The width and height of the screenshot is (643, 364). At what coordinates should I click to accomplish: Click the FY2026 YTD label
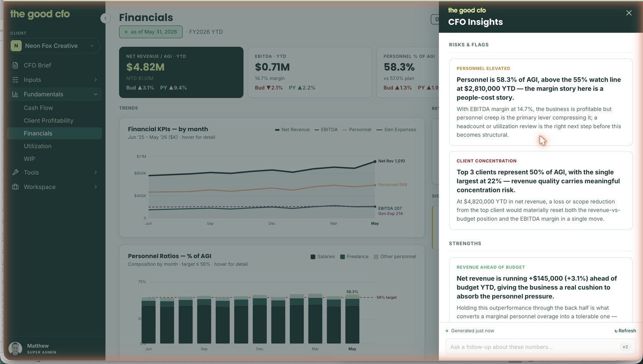point(206,32)
